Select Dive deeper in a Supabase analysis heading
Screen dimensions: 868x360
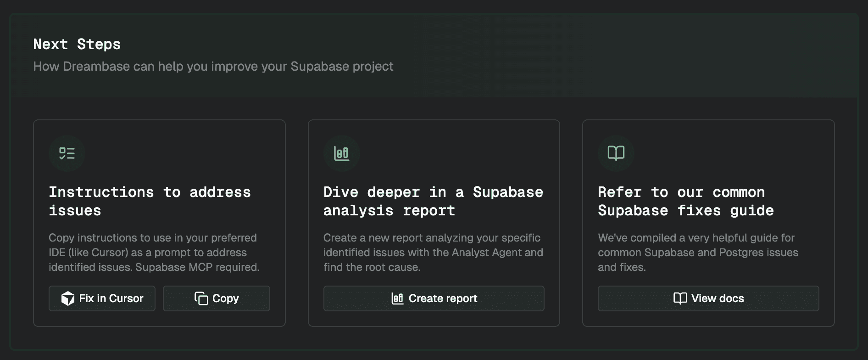click(x=433, y=201)
